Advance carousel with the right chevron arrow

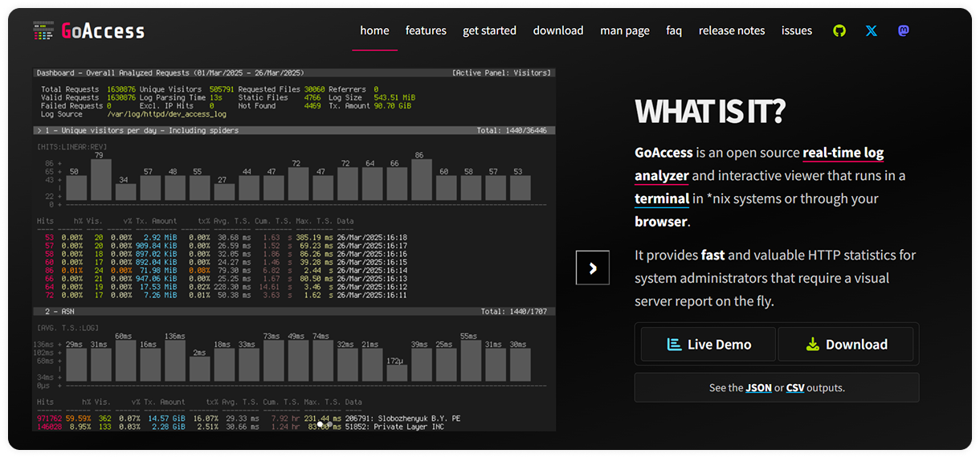tap(593, 268)
